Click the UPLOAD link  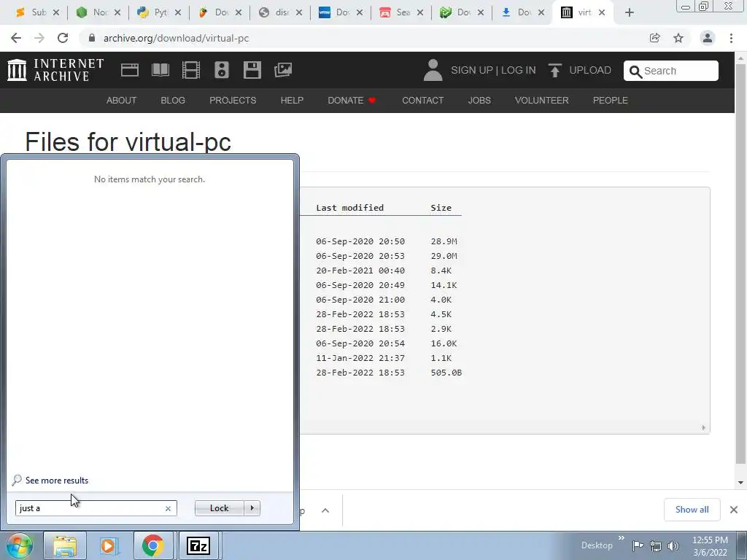[x=589, y=71]
